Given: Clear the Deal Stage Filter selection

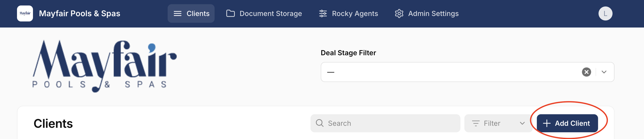Looking at the screenshot, I should [587, 72].
